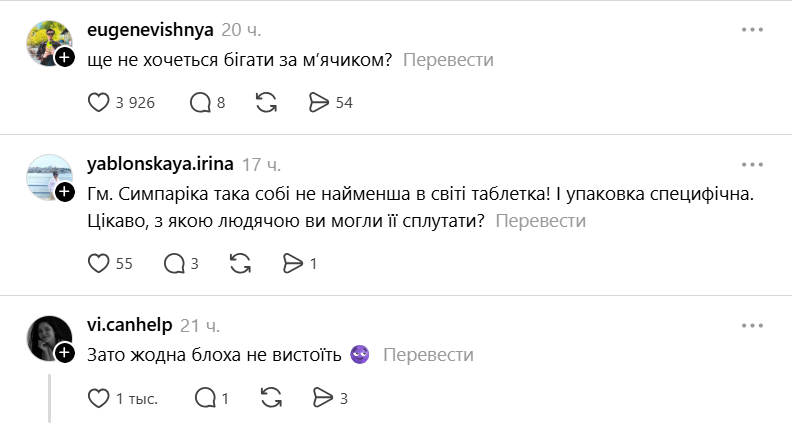Reply to eugenevishnya's comment

[199, 102]
